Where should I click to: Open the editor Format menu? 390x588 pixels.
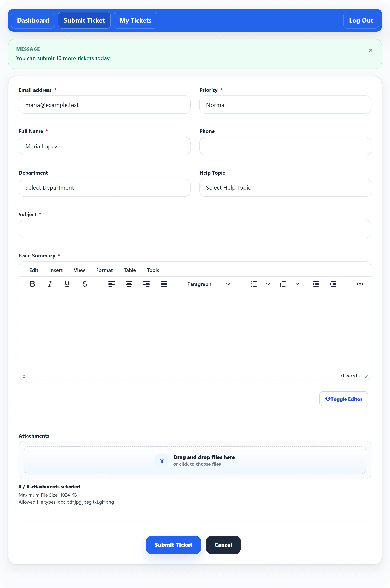(104, 270)
